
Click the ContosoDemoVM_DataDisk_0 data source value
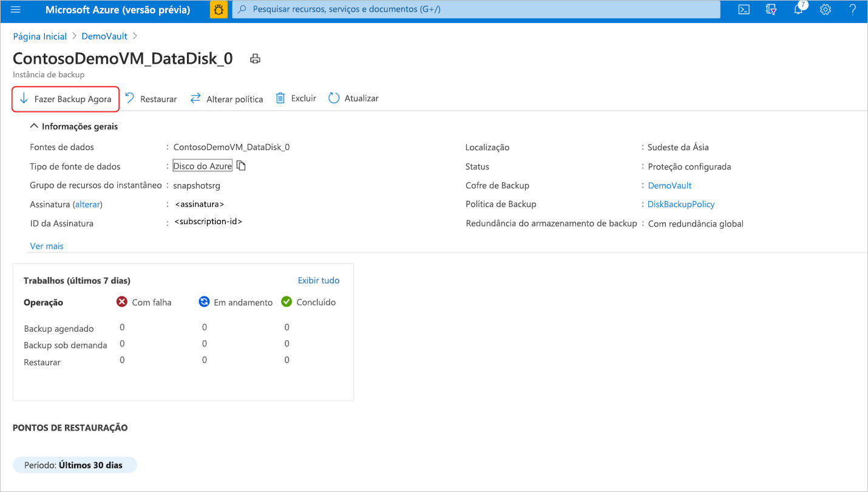pyautogui.click(x=231, y=147)
